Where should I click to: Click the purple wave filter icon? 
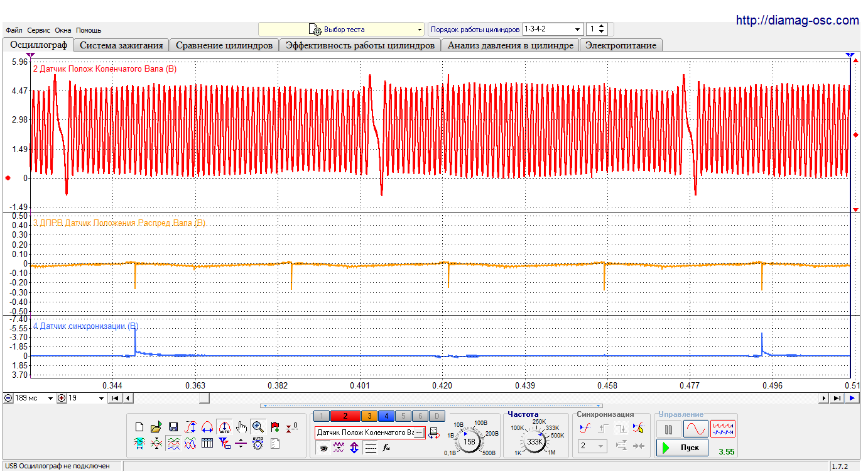tap(339, 448)
